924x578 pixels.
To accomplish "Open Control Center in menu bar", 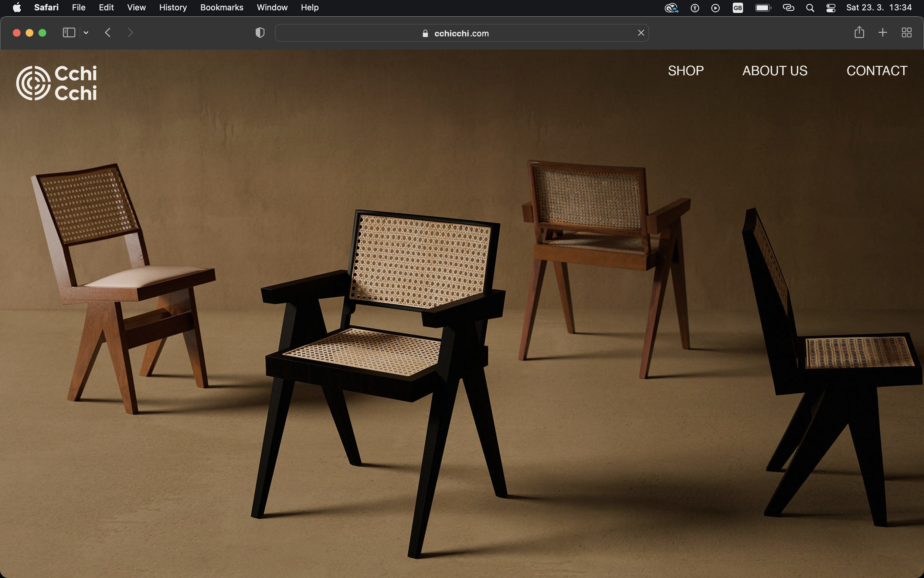I will (830, 8).
